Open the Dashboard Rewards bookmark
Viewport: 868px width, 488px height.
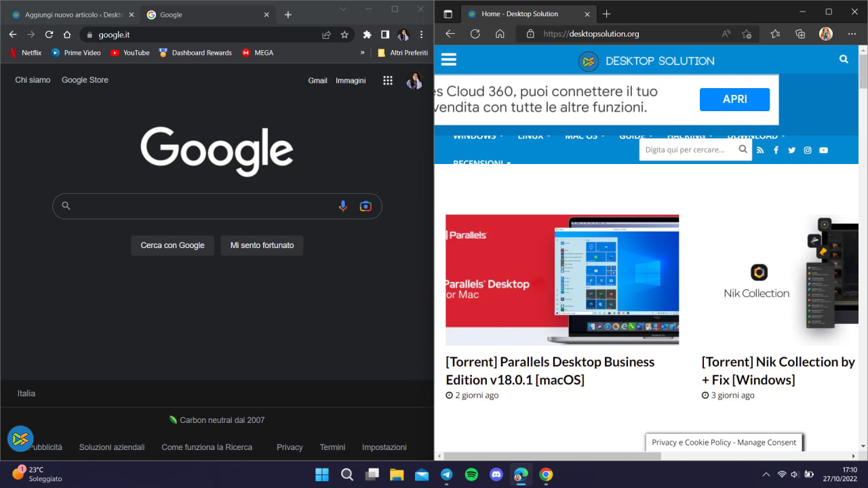pos(195,53)
